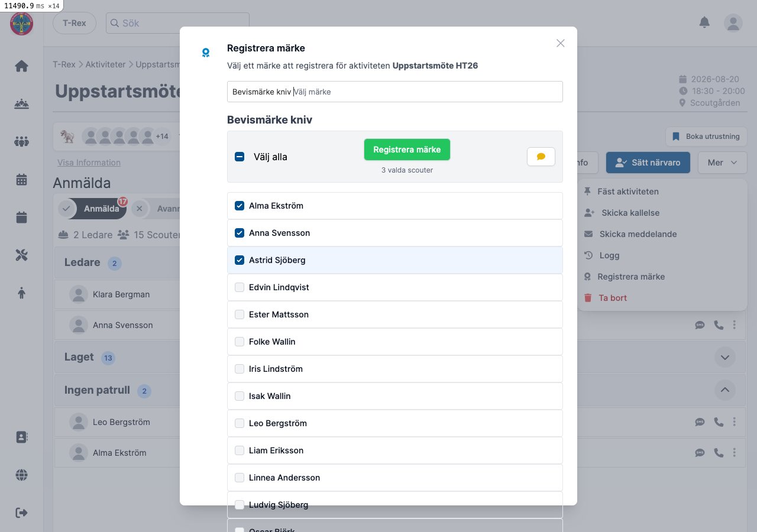Open three-dot menu on background Alma Ekström row
The image size is (757, 532).
click(735, 453)
